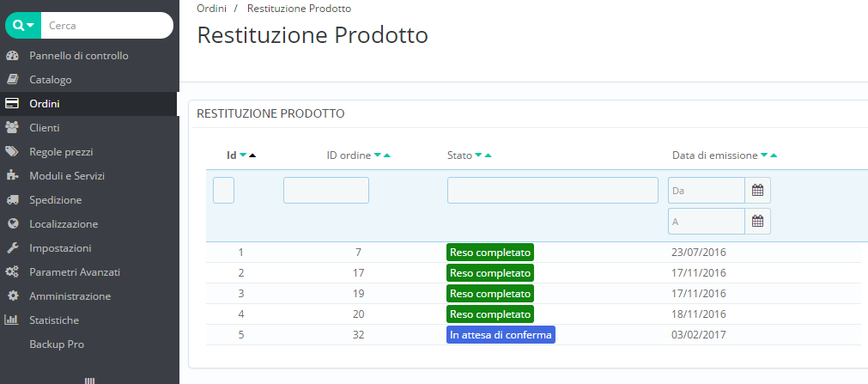The height and width of the screenshot is (384, 868).
Task: Focus the Cerca search field
Action: (106, 26)
